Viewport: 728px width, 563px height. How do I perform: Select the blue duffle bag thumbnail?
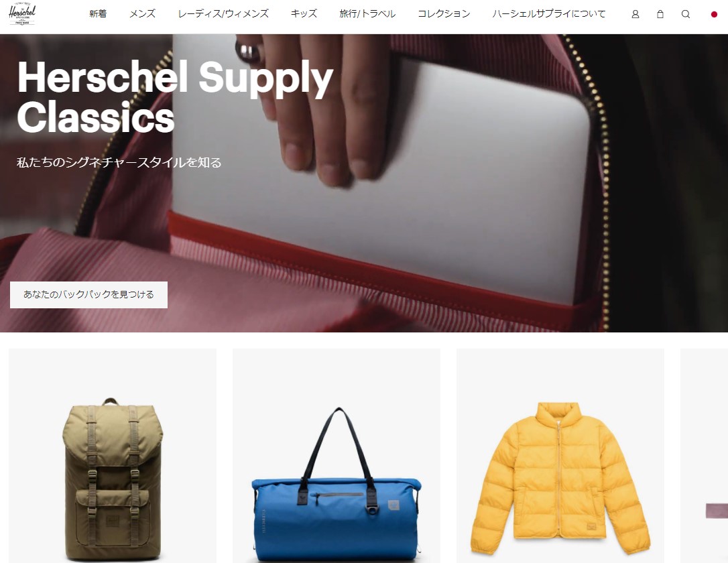(336, 456)
